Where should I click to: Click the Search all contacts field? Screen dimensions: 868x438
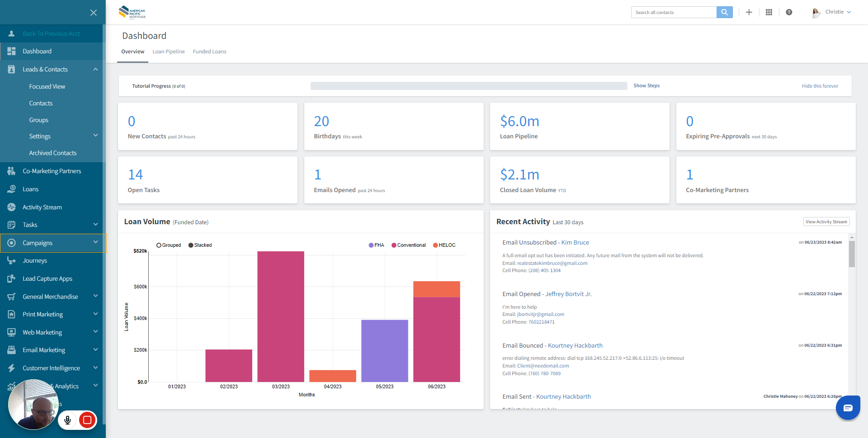[674, 12]
